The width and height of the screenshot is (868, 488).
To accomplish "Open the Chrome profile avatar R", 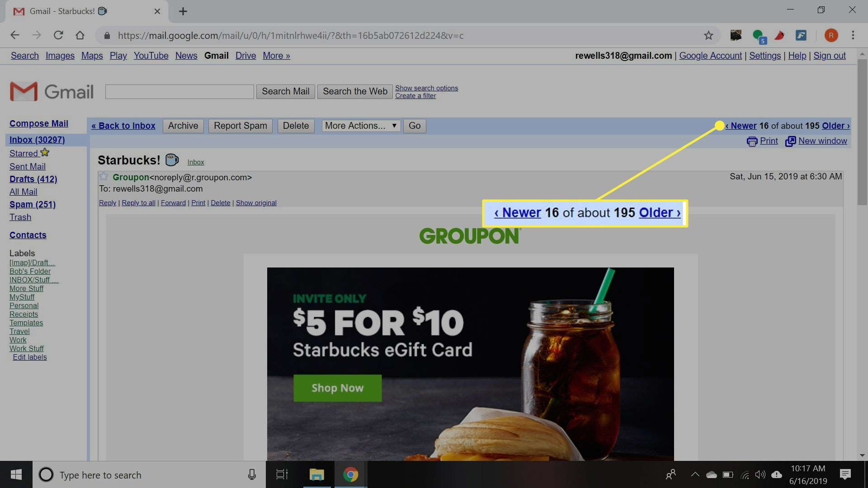I will (x=831, y=35).
